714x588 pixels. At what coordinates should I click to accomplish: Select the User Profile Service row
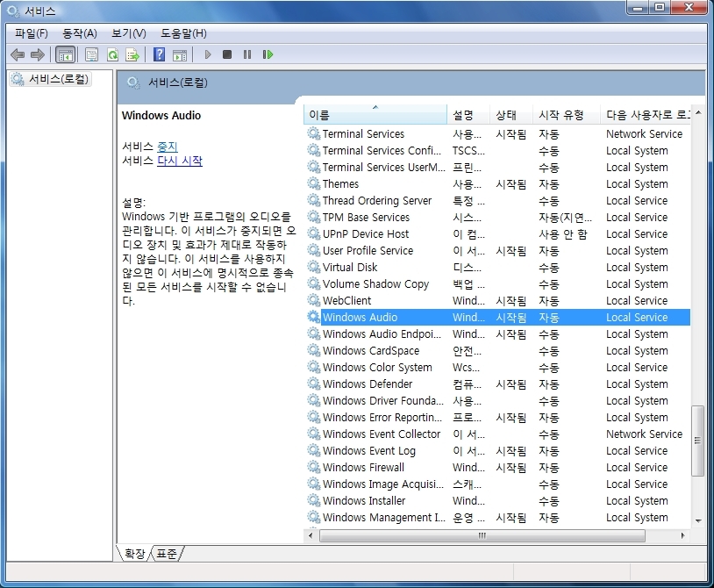(x=497, y=250)
